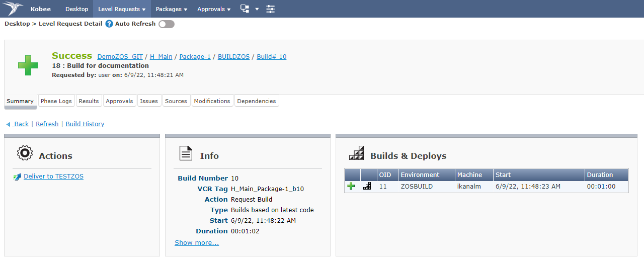The image size is (644, 263).
Task: Click the Environment column header
Action: [427, 175]
